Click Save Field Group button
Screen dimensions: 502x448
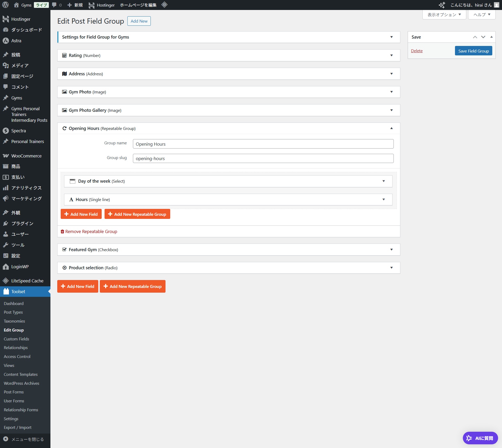pyautogui.click(x=473, y=51)
